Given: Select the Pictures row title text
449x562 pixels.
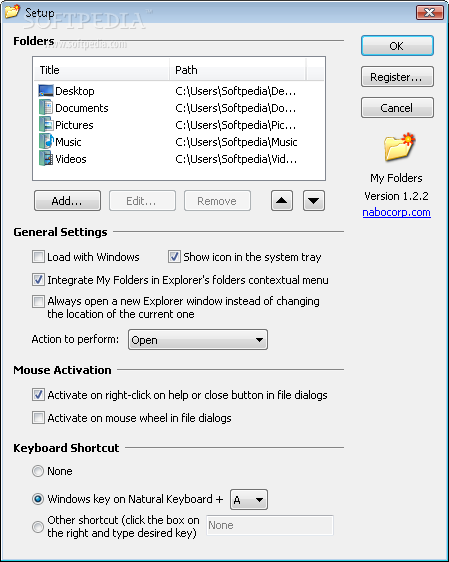Looking at the screenshot, I should [x=74, y=125].
